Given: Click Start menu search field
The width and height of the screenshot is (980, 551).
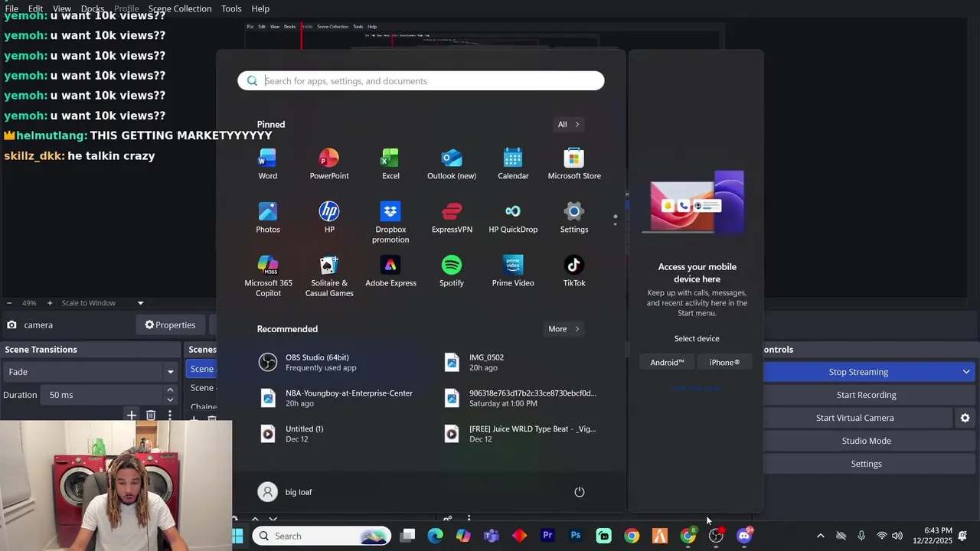Looking at the screenshot, I should [421, 81].
